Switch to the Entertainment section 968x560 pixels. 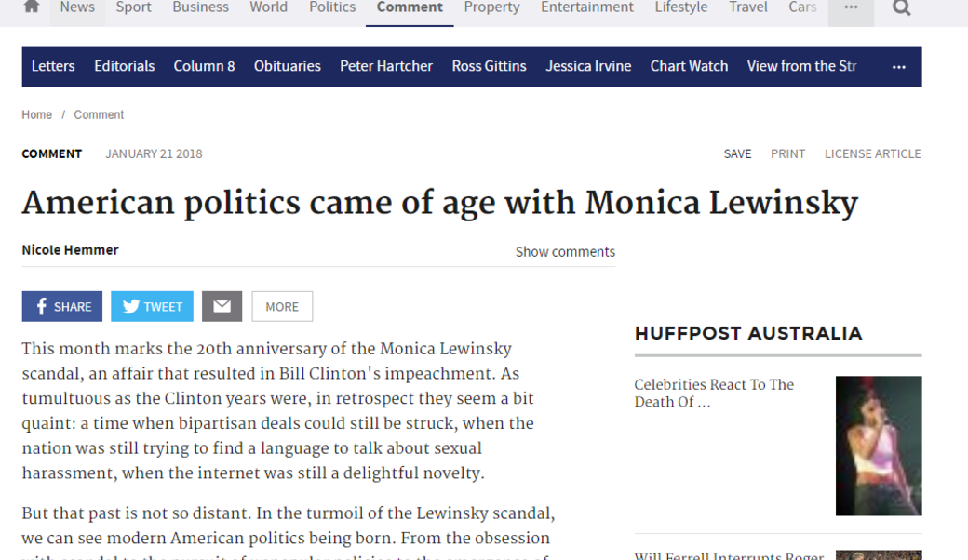click(x=587, y=7)
